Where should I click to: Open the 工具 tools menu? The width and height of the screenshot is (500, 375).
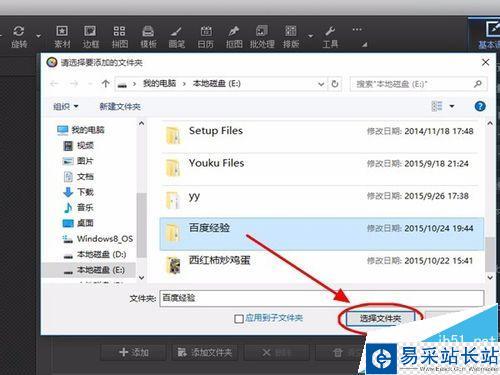click(330, 37)
